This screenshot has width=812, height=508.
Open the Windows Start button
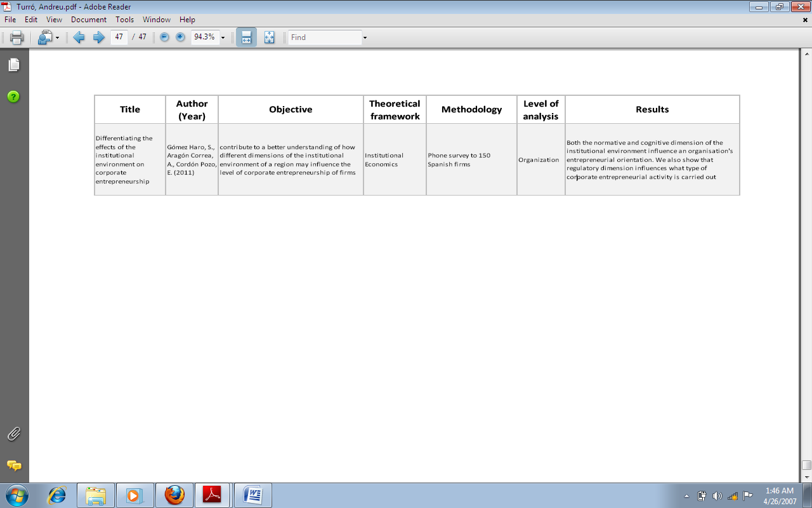point(16,495)
